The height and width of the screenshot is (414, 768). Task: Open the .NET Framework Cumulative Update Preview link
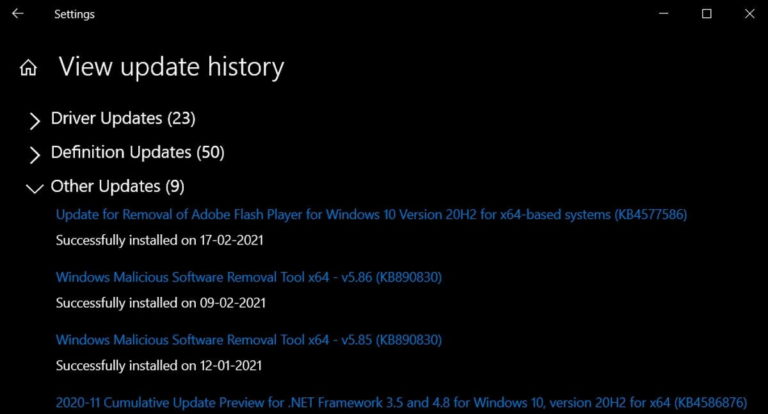coord(401,401)
